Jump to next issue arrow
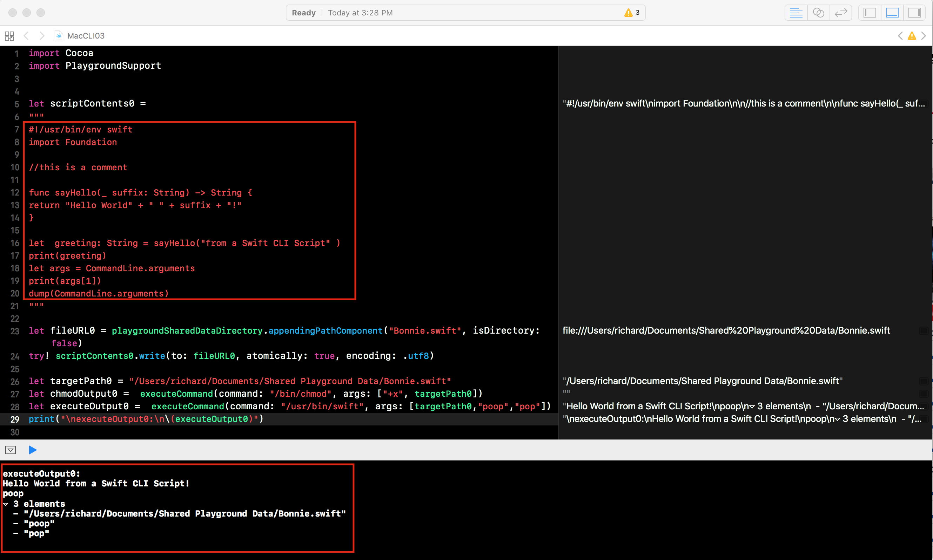 pos(924,36)
